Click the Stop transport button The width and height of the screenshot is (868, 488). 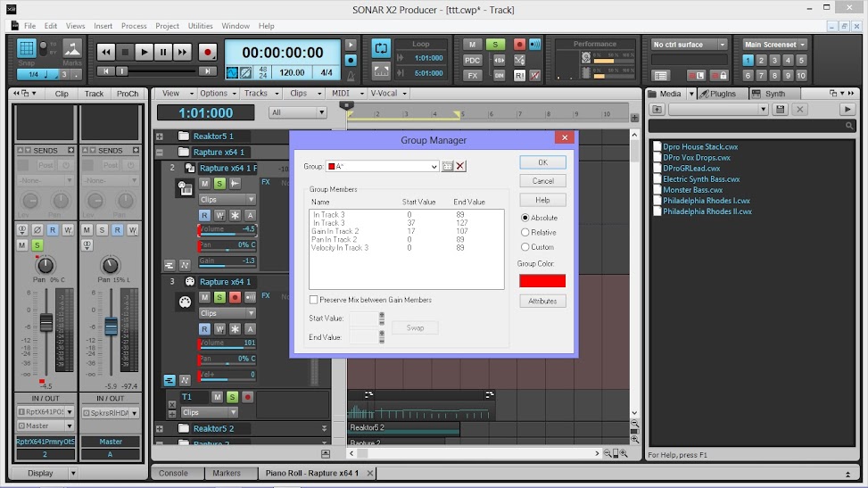coord(125,52)
